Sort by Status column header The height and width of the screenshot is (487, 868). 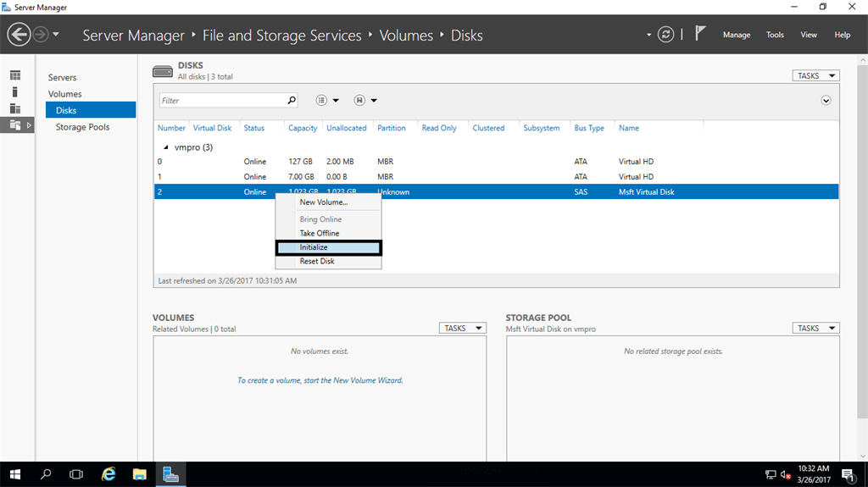click(254, 128)
